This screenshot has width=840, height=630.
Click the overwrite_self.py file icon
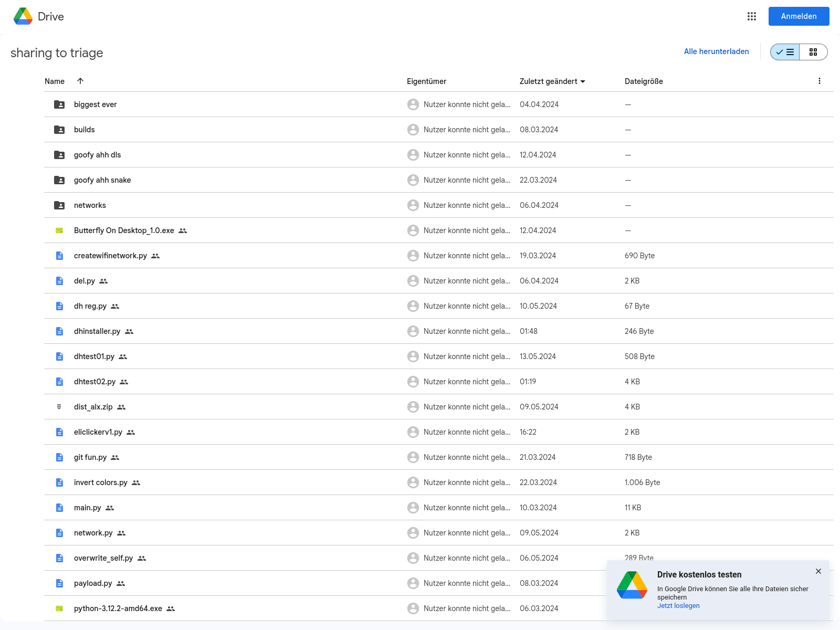click(59, 558)
